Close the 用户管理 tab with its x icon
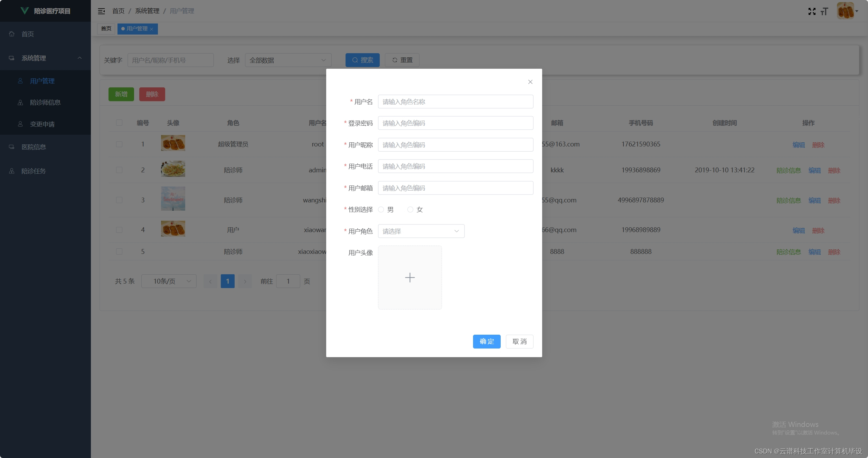Viewport: 868px width, 458px height. tap(152, 29)
